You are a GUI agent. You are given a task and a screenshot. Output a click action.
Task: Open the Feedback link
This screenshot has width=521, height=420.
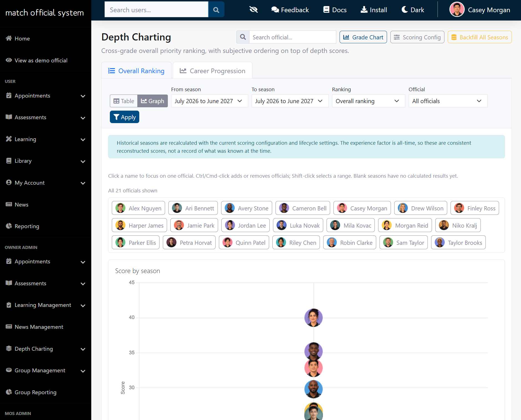(290, 10)
